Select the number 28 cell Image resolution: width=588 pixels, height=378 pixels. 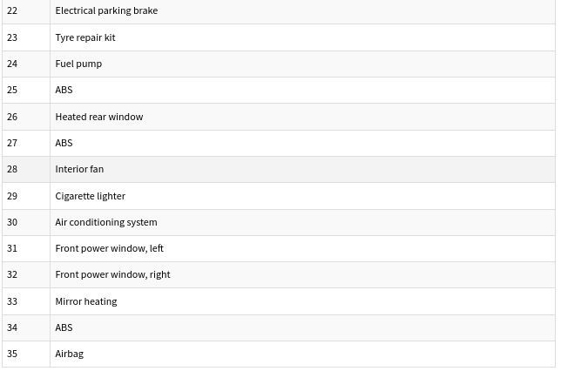click(12, 169)
